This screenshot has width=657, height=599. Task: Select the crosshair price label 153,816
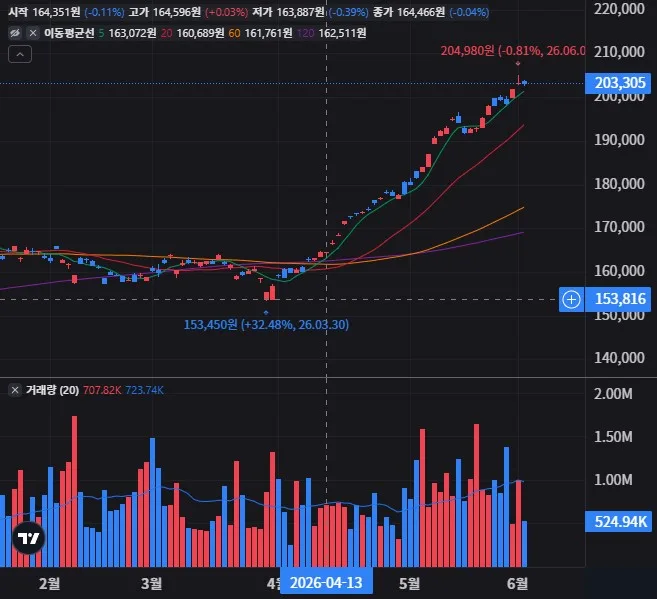[x=618, y=299]
